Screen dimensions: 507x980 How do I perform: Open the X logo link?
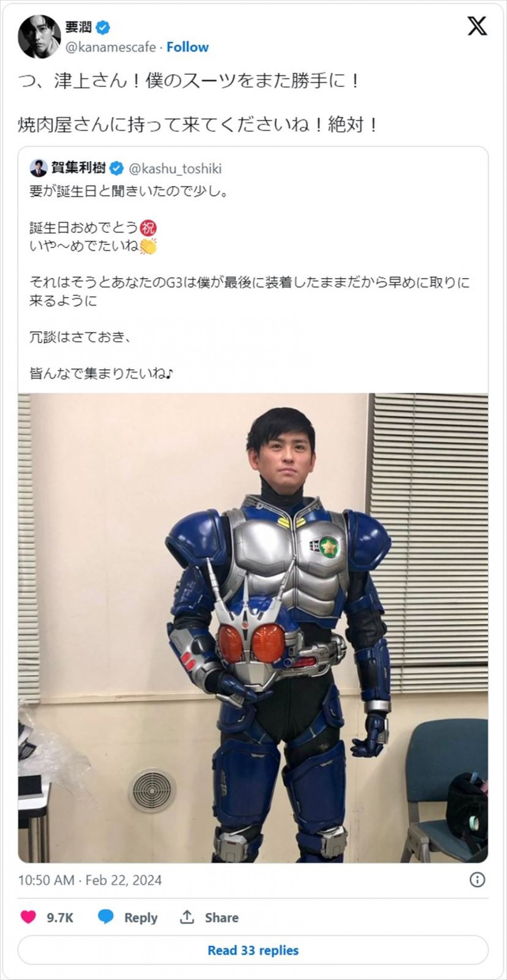[x=477, y=26]
